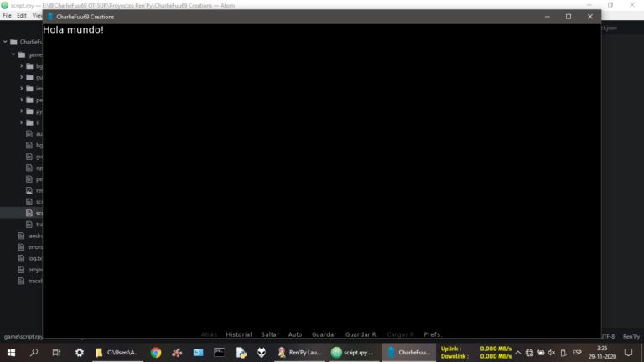Collapse the game folder in tree
The width and height of the screenshot is (644, 362).
click(x=13, y=54)
